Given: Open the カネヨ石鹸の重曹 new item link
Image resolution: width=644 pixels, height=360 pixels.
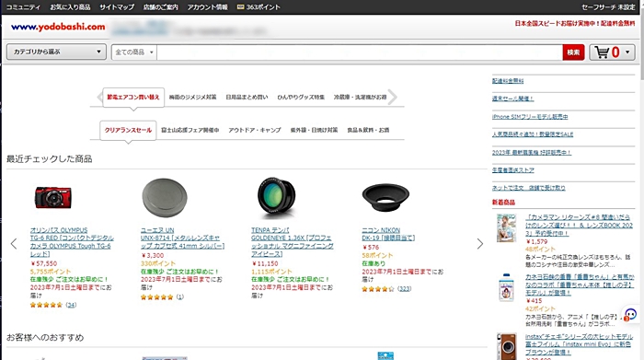Looking at the screenshot, I should [x=580, y=285].
